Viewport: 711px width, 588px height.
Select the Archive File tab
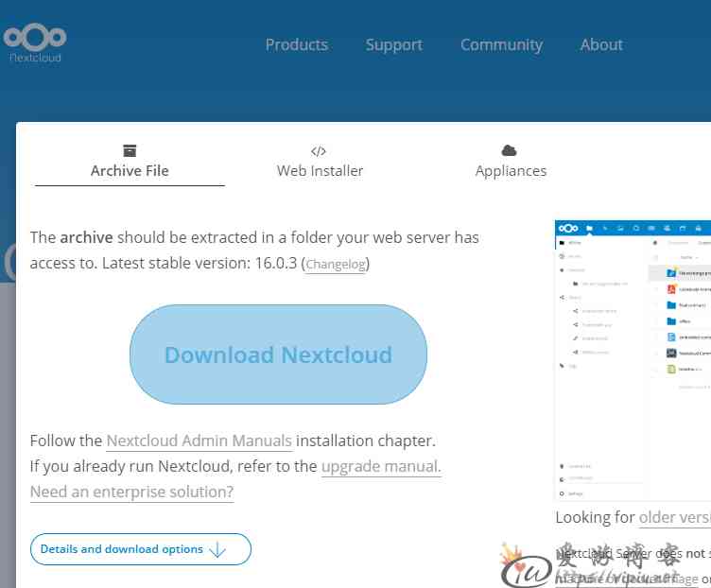coord(130,164)
